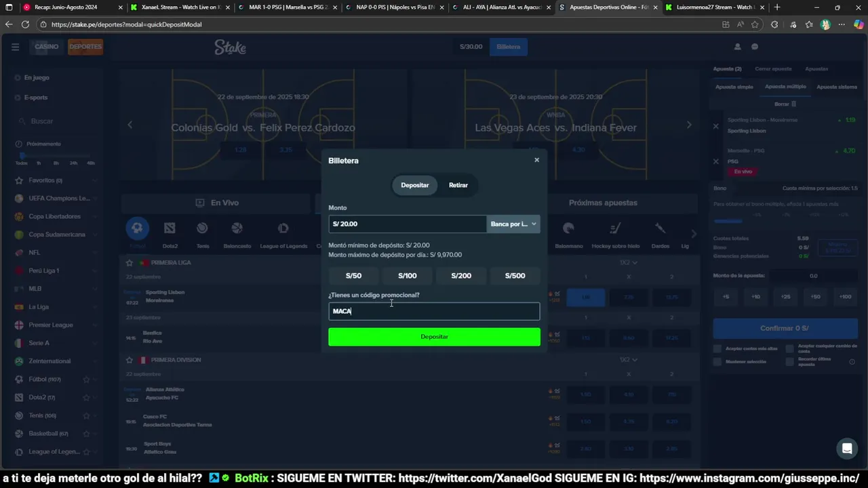Image resolution: width=868 pixels, height=488 pixels.
Task: Check Mantener selección
Action: 717,361
